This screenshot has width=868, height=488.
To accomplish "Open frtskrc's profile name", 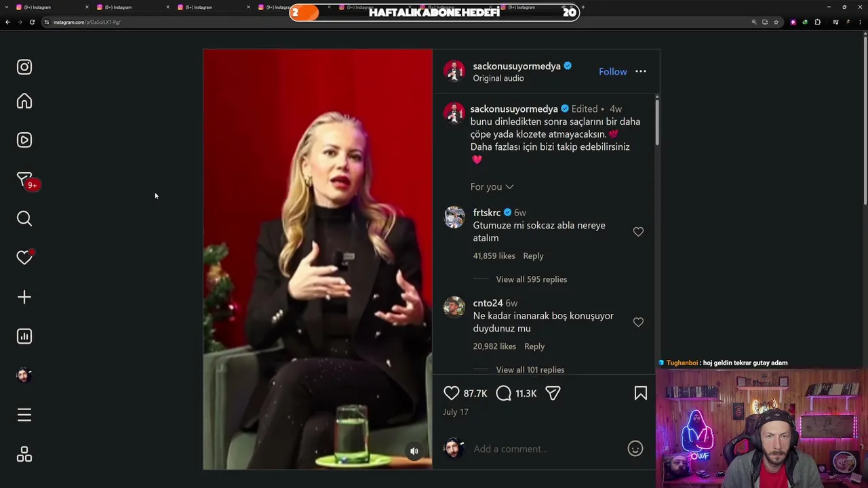I will [x=487, y=213].
